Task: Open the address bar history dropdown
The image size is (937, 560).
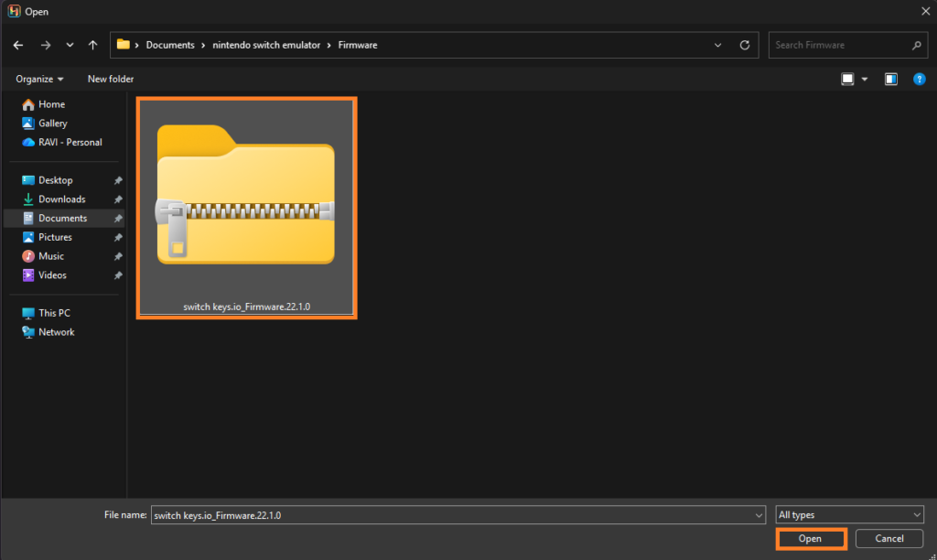Action: point(717,44)
